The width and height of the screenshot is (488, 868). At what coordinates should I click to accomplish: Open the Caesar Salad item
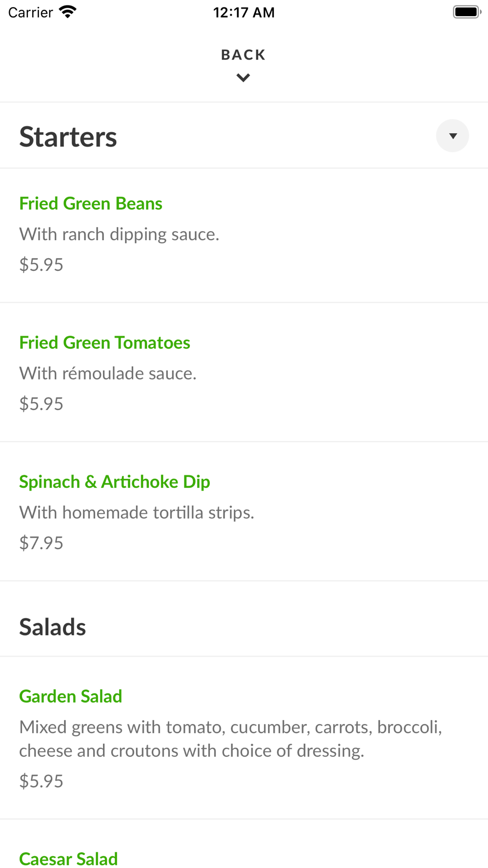[69, 858]
